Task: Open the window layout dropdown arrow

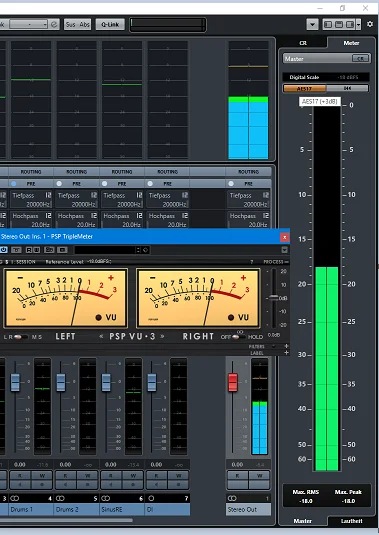Action: pyautogui.click(x=358, y=24)
